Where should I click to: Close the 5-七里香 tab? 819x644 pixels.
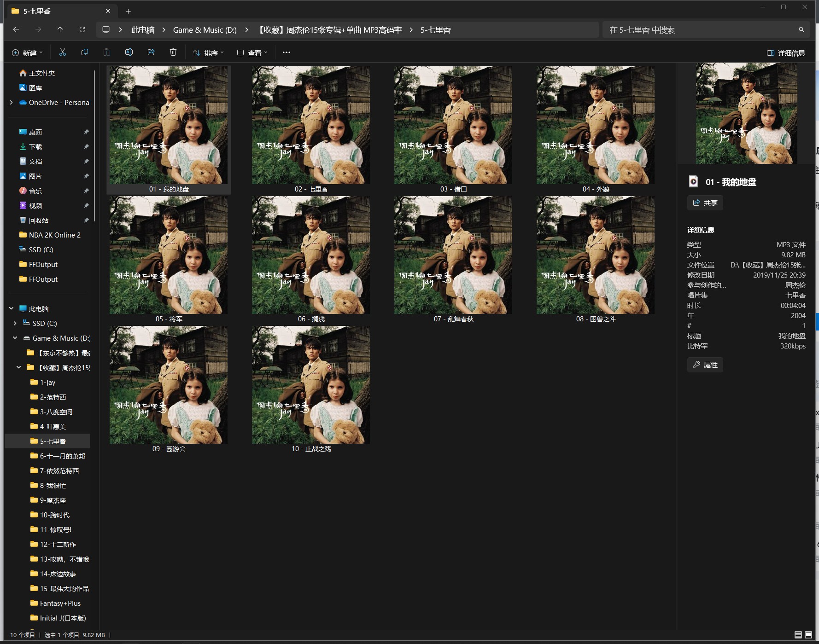pos(108,11)
